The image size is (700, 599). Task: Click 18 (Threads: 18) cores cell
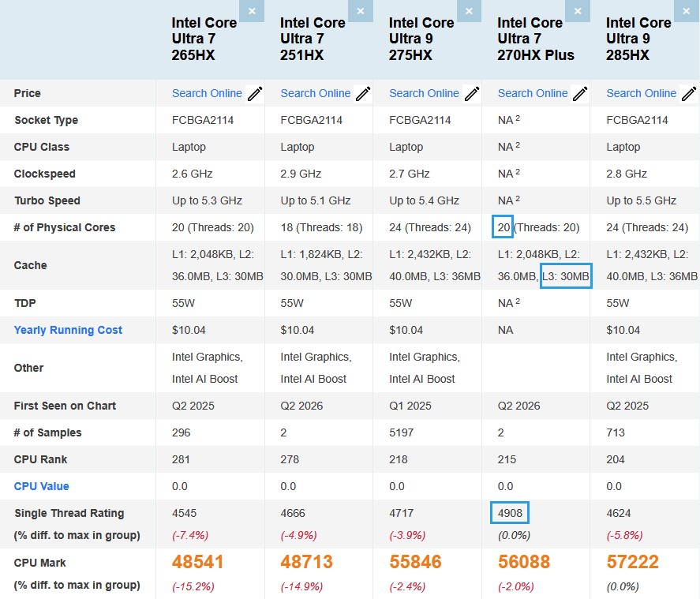tap(321, 227)
